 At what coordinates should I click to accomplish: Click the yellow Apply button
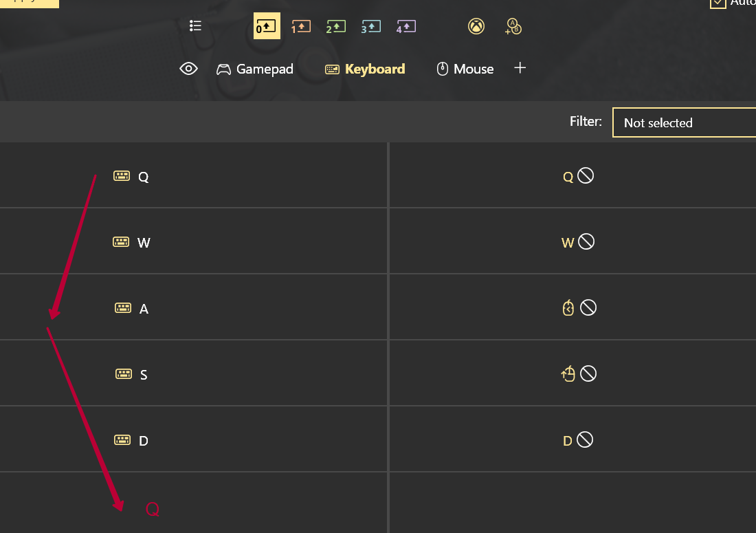coord(30,3)
